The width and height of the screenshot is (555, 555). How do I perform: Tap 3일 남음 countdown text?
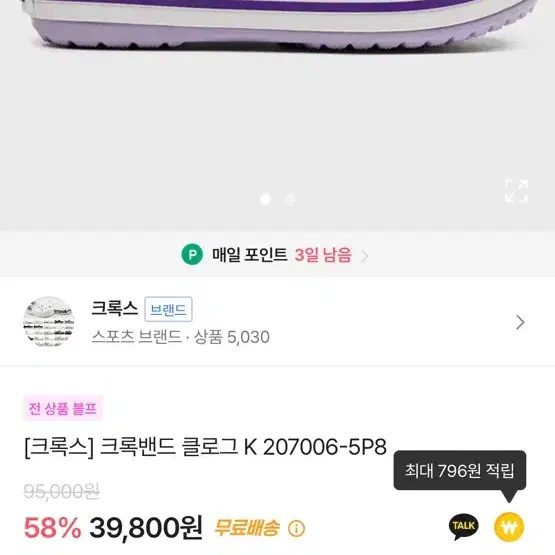[323, 255]
